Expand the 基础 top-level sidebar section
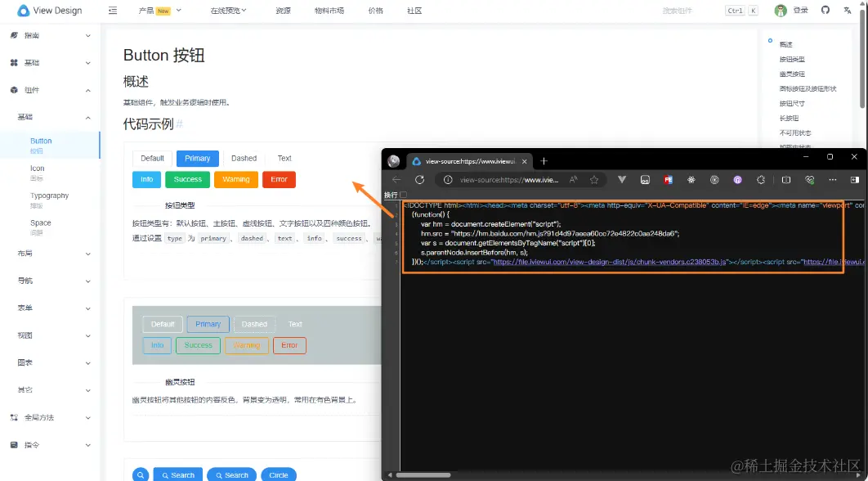The width and height of the screenshot is (868, 481). click(x=50, y=63)
